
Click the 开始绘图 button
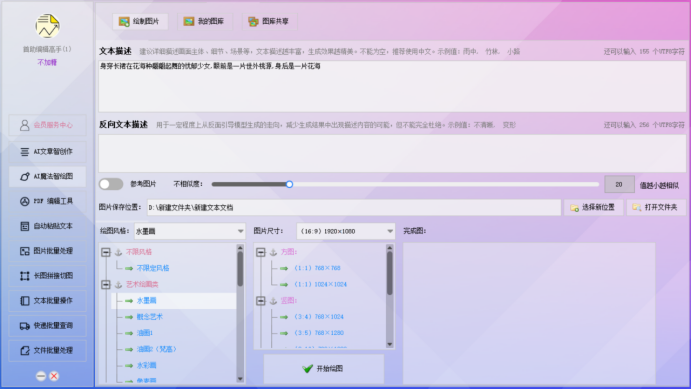click(x=324, y=369)
